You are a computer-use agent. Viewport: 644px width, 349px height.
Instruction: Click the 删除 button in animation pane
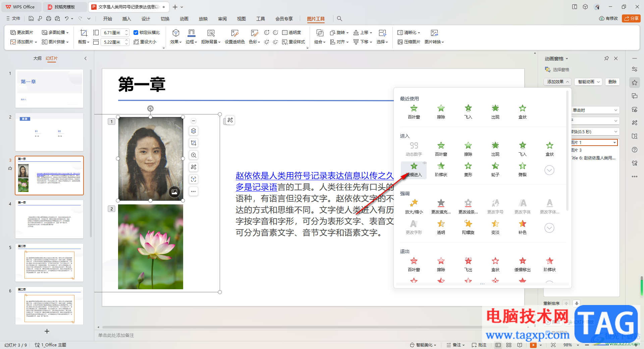(612, 82)
